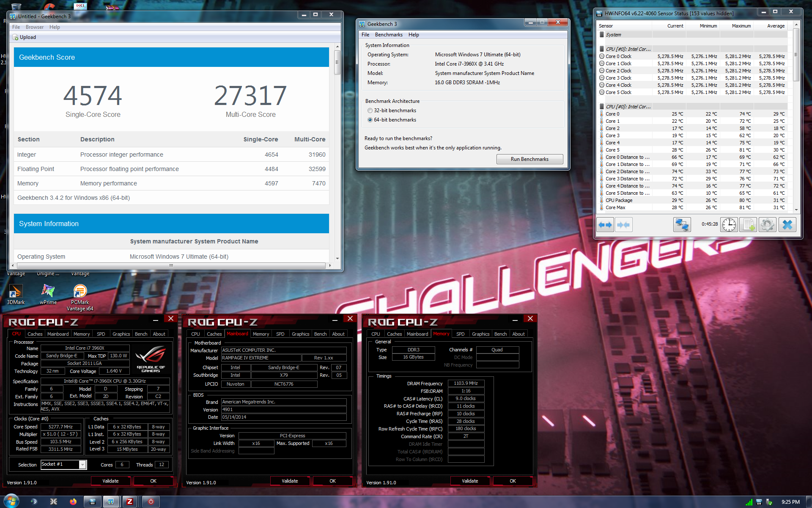Launch Firefox from the taskbar
812x508 pixels.
click(x=73, y=502)
